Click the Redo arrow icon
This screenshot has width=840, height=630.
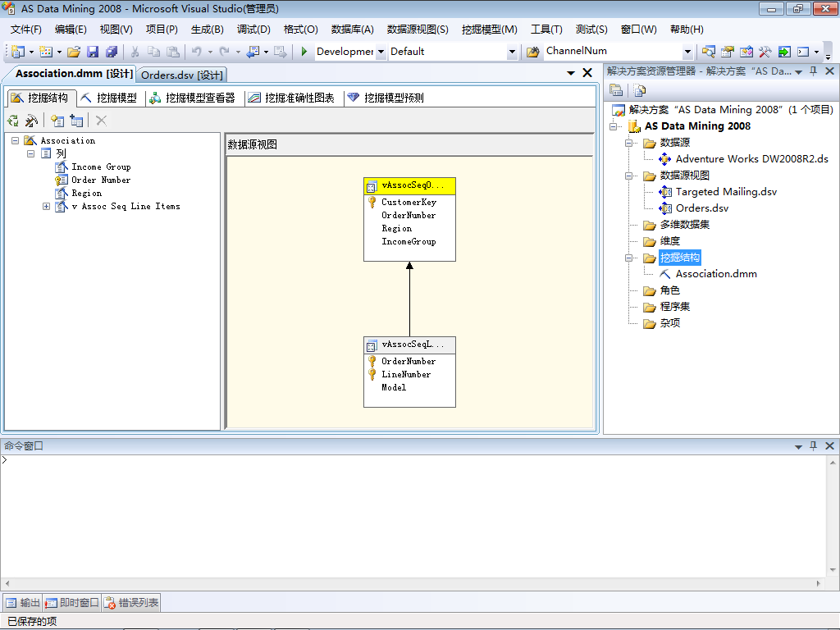coord(225,52)
